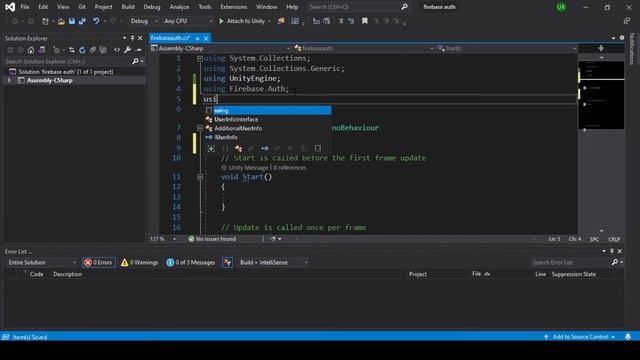640x360 pixels.
Task: Open the Debug configuration dropdown
Action: click(x=144, y=21)
